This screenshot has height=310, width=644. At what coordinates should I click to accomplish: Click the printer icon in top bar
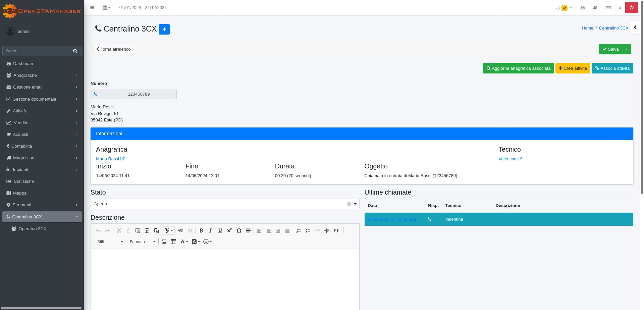(x=582, y=8)
